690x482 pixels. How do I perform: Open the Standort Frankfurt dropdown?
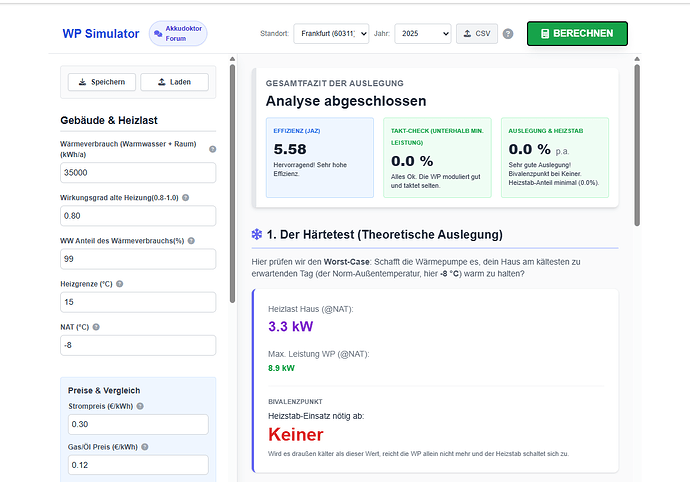(x=331, y=34)
